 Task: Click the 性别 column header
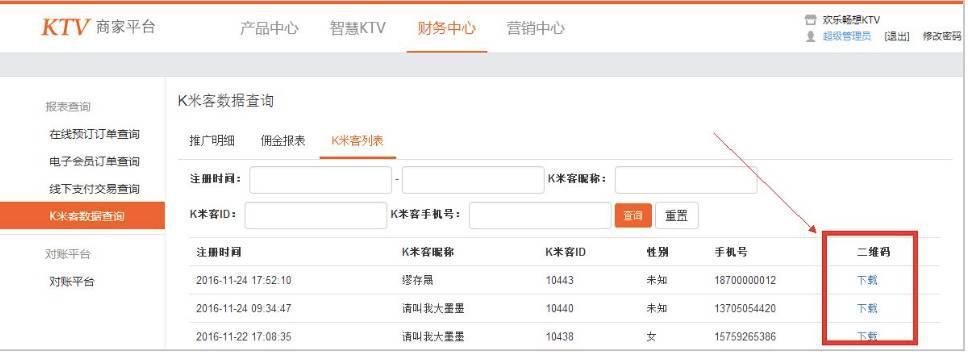(657, 253)
